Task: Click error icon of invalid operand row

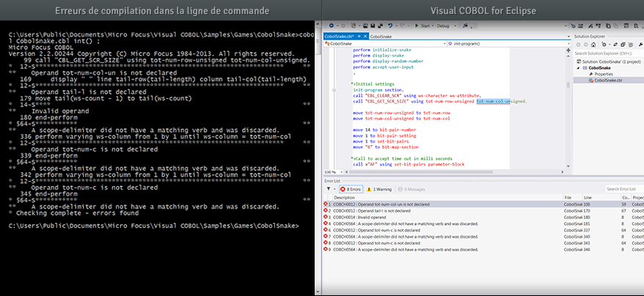Action: 327,218
